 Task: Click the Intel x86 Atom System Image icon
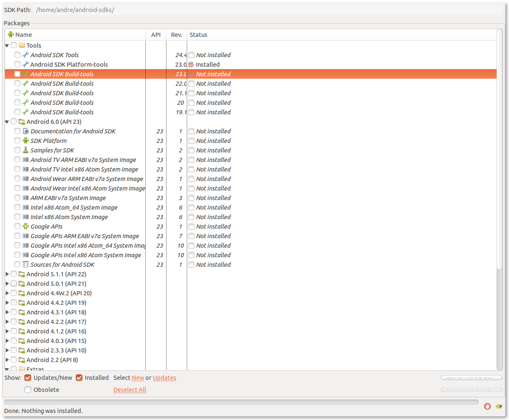[26, 217]
